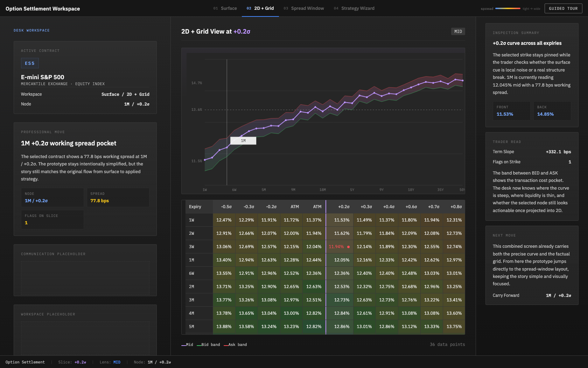
Task: Click the 18M tick on the chart axis
Action: tap(323, 190)
